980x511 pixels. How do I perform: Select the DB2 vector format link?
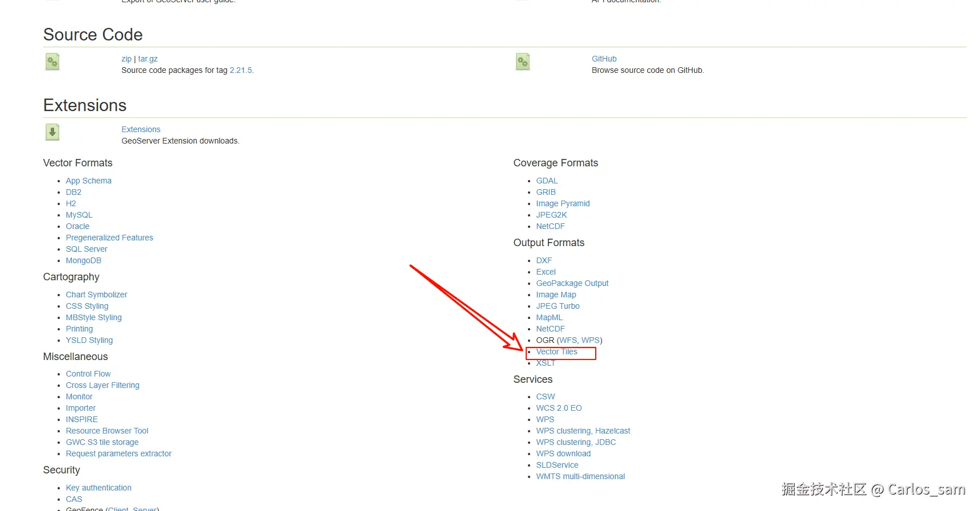coord(74,192)
